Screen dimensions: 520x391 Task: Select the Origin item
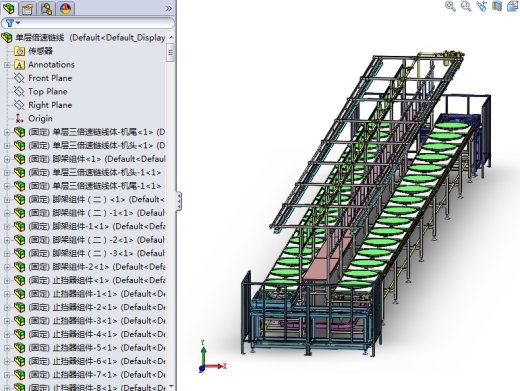pos(40,118)
